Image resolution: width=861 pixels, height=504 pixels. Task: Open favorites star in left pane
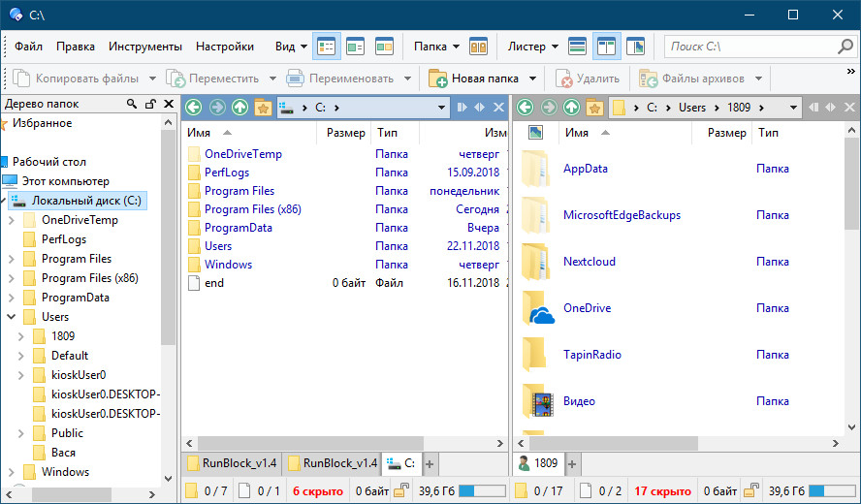[263, 108]
